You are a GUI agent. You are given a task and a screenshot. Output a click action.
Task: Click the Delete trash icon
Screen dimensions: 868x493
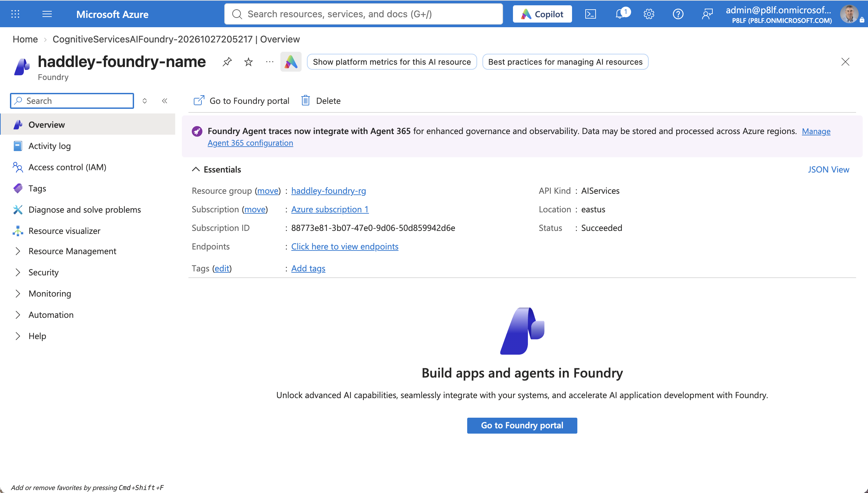305,101
